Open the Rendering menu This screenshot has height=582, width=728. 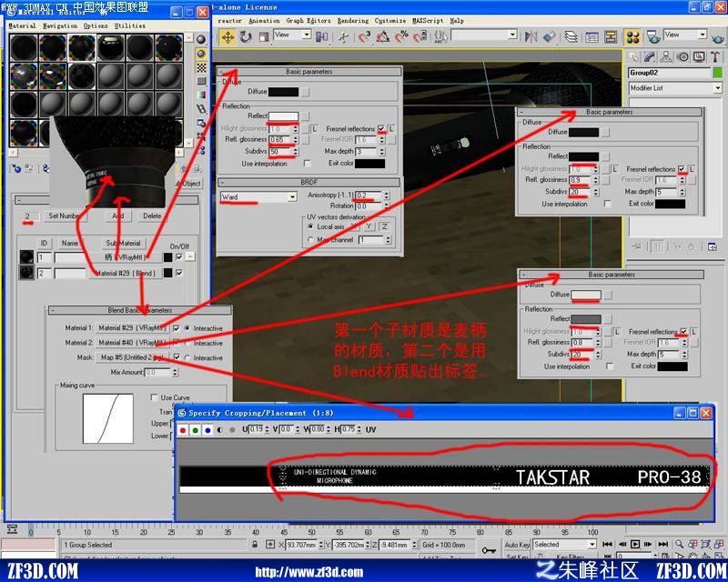[353, 21]
